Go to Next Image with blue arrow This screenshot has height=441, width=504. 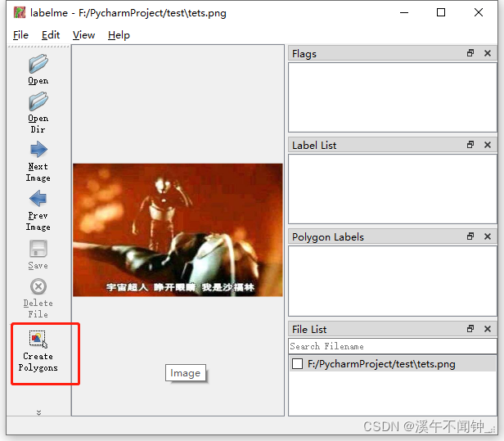pyautogui.click(x=38, y=150)
